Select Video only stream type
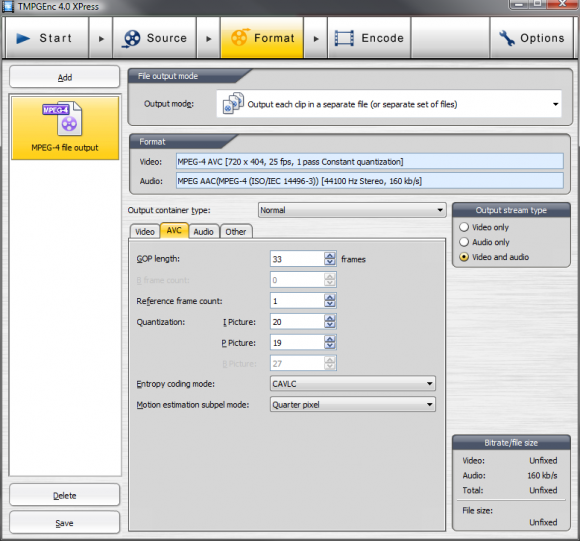Screen dimensions: 580x541 [x=484, y=227]
